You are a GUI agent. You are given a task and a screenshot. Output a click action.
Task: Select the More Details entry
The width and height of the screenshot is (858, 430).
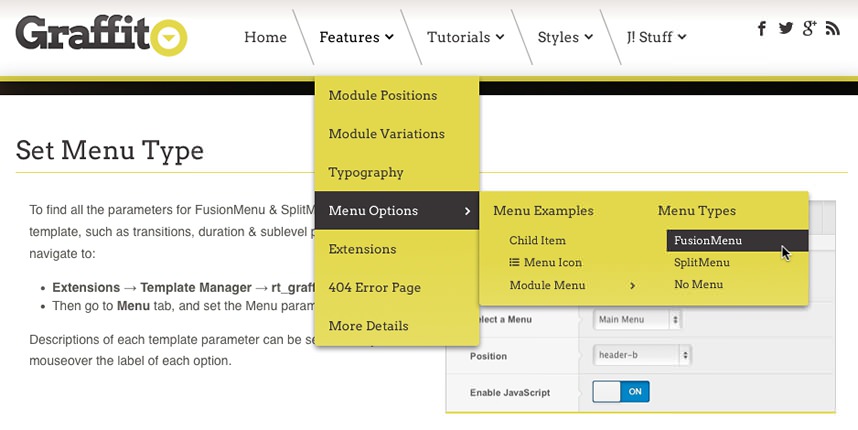tap(397, 326)
